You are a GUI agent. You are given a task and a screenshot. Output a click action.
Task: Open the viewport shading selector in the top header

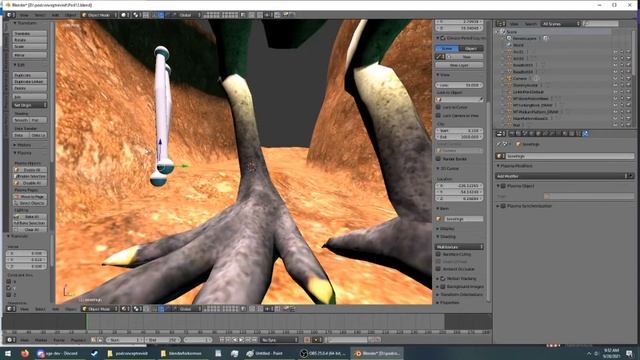pos(125,15)
